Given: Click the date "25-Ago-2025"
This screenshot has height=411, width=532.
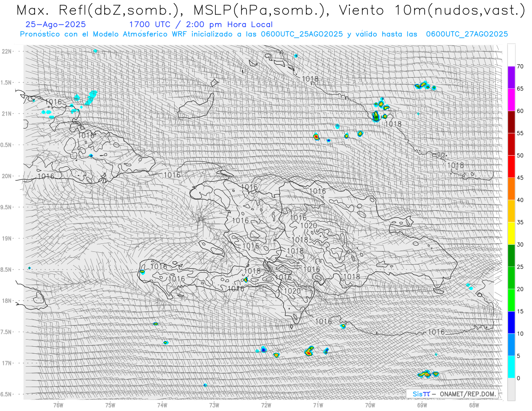Looking at the screenshot, I should [56, 24].
